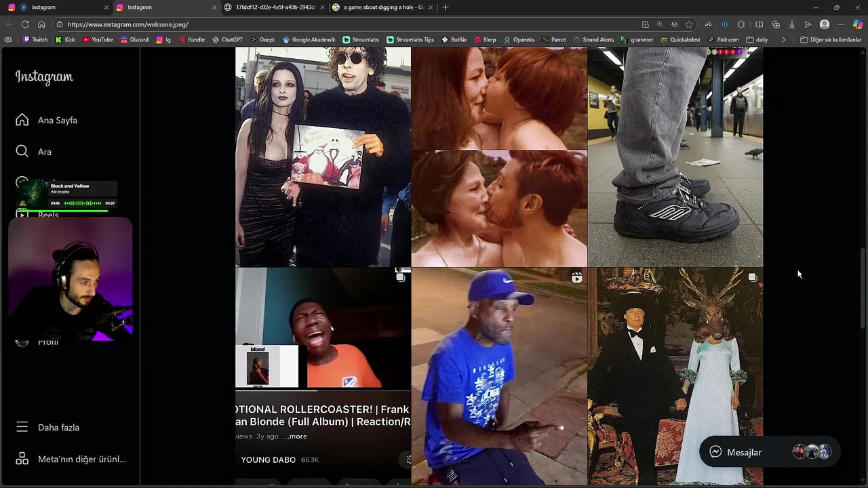Open the blue Nike cap man post
This screenshot has width=868, height=488.
499,376
